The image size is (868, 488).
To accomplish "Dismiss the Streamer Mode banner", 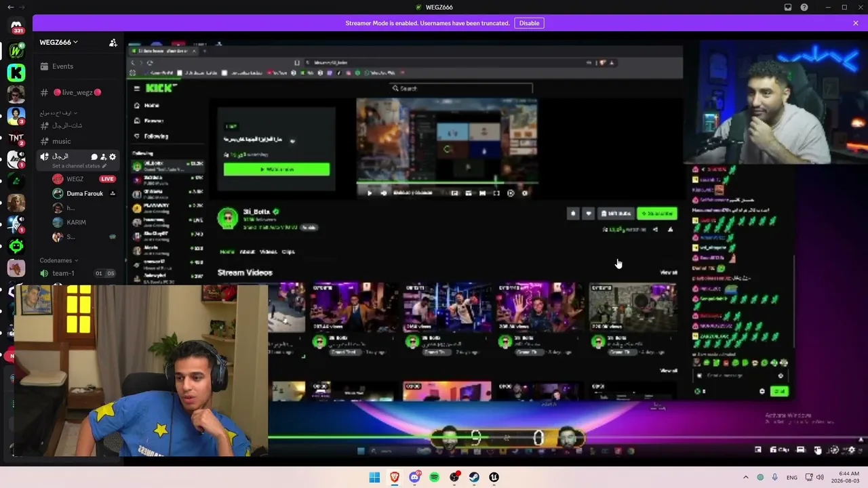I will pyautogui.click(x=856, y=23).
